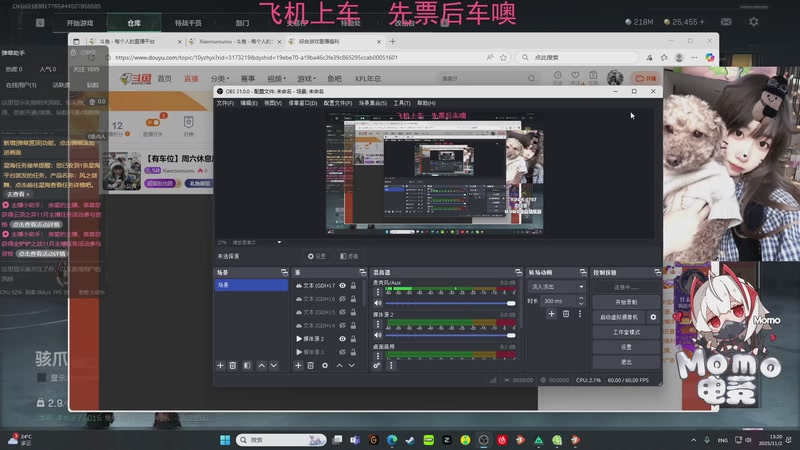Viewport: 800px width, 450px height.
Task: Open Steam from the taskbar
Action: pyautogui.click(x=410, y=440)
